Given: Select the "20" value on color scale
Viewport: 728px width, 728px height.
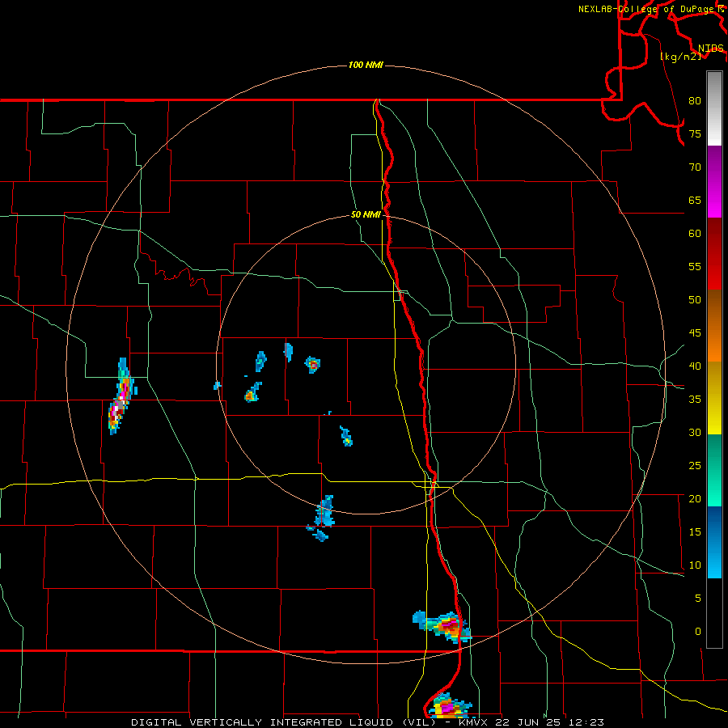Looking at the screenshot, I should [695, 499].
